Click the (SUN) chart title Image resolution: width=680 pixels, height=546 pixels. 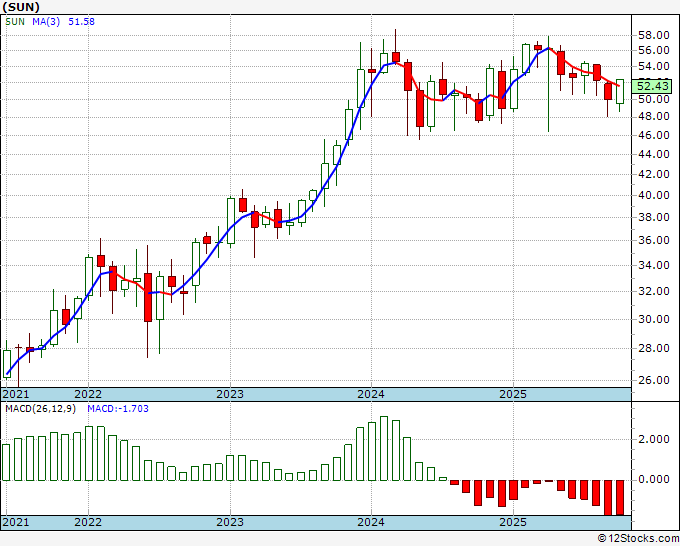[21, 7]
